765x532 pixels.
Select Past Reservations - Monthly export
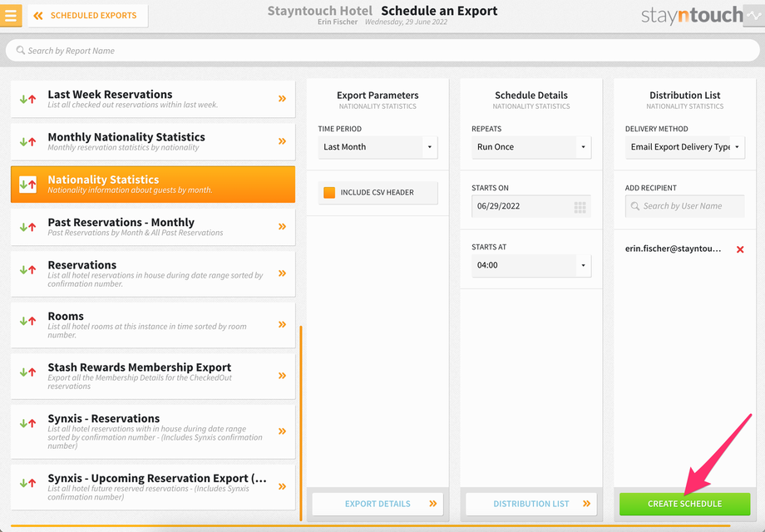[x=153, y=227]
